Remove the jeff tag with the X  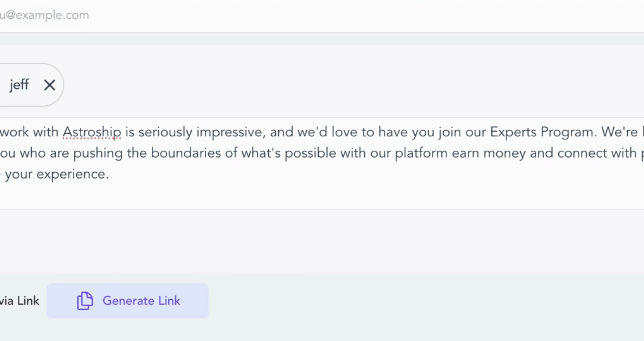tap(50, 85)
